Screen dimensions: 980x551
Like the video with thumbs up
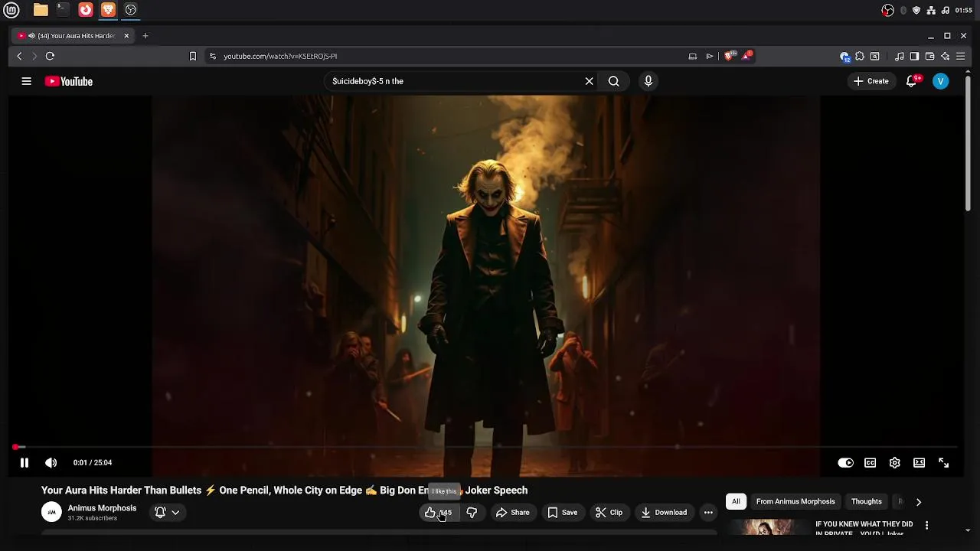[438, 513]
